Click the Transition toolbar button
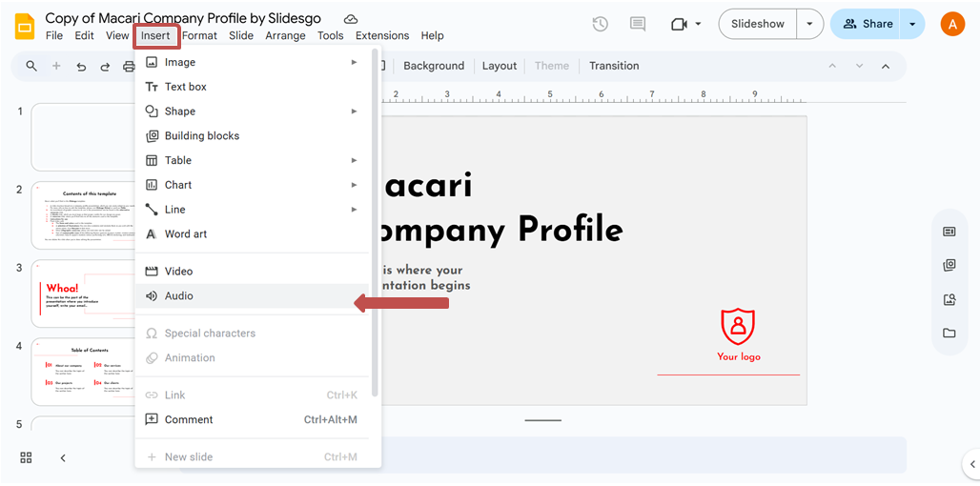This screenshot has width=980, height=486. click(614, 66)
